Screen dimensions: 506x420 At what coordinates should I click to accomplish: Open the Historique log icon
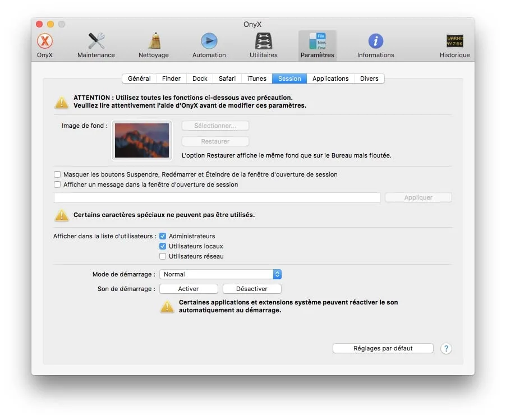[455, 45]
